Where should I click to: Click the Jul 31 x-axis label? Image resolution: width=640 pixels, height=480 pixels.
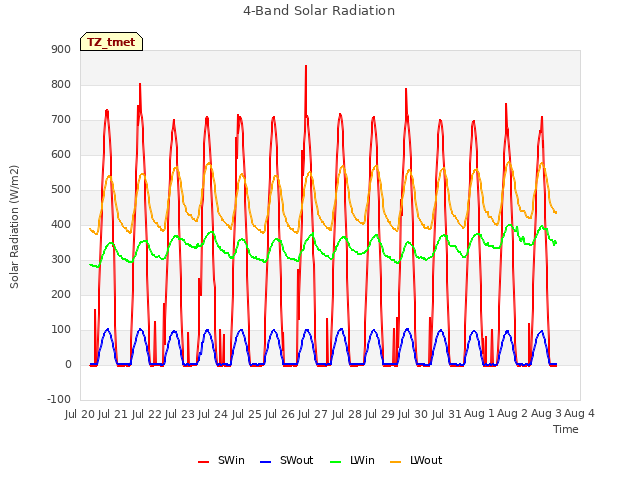[447, 414]
